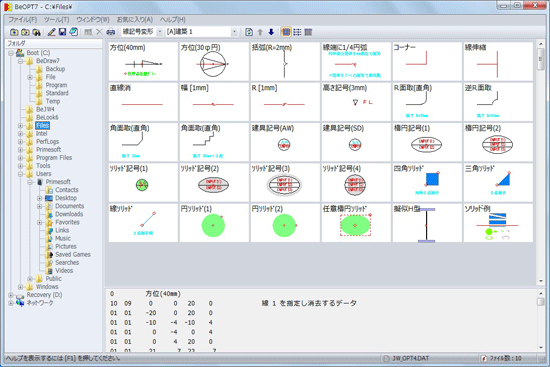Select the Downloads folder in tree

tap(69, 214)
